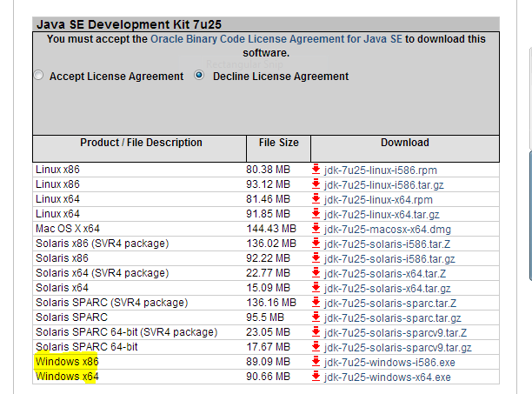
Task: Click the Mac OS X x64 description
Action: click(68, 229)
